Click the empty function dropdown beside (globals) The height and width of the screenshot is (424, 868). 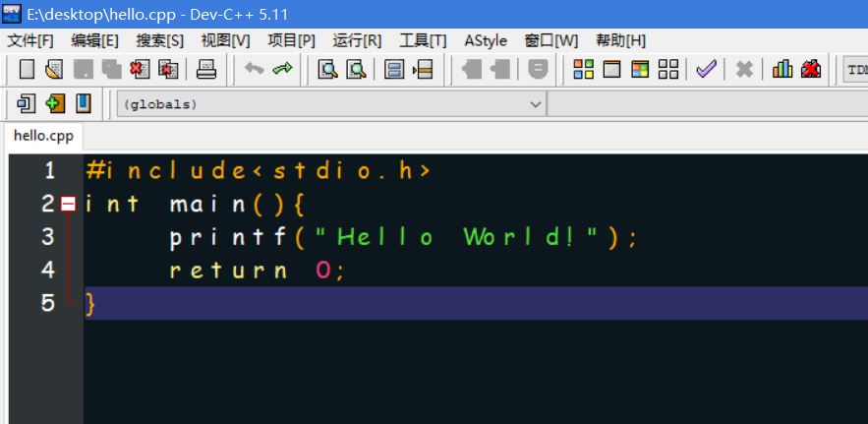[708, 104]
